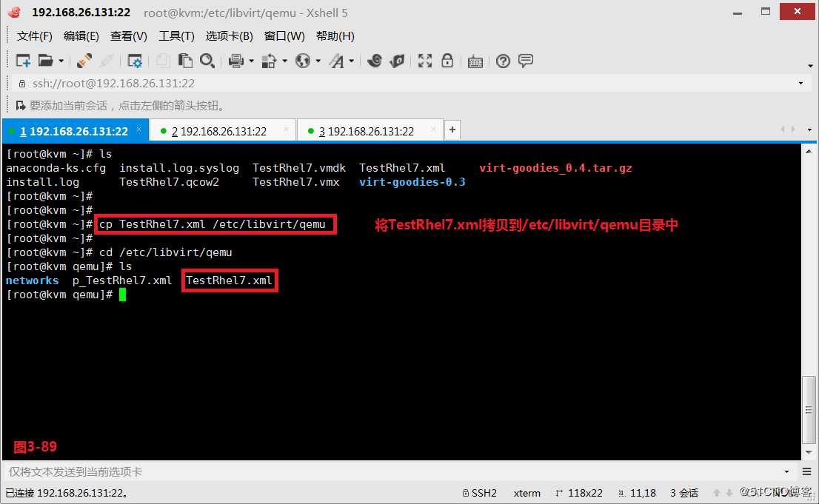Screen dimensions: 819x504
Task: Click the globe encoding icon
Action: pos(302,61)
